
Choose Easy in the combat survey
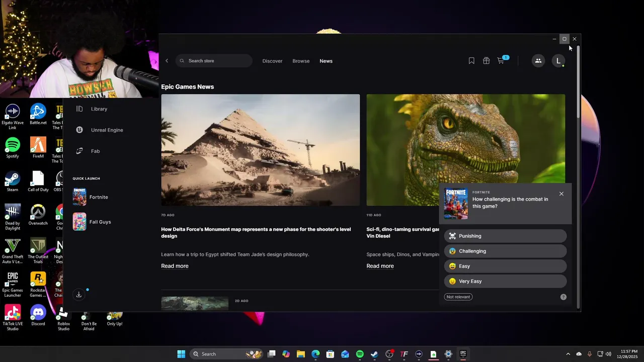(505, 266)
